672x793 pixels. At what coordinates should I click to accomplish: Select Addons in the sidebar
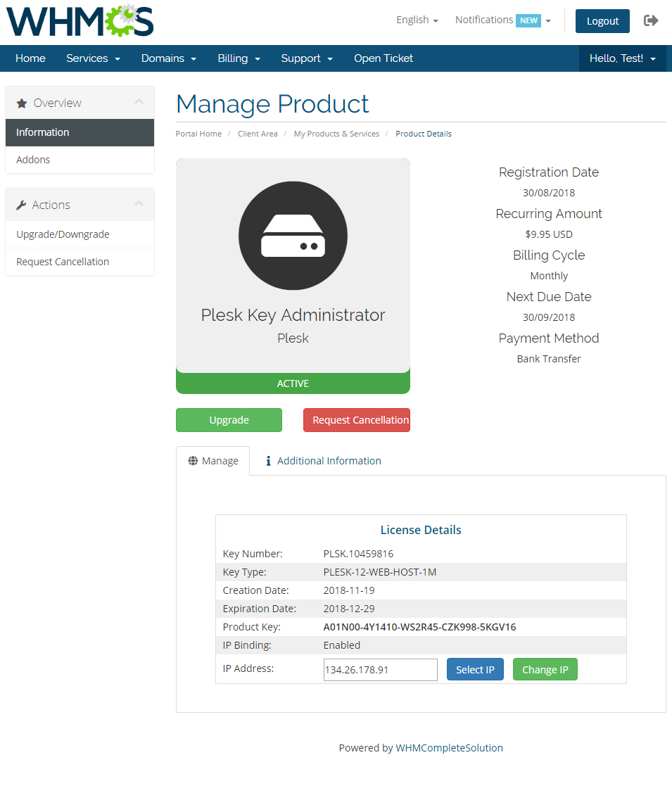[x=80, y=160]
